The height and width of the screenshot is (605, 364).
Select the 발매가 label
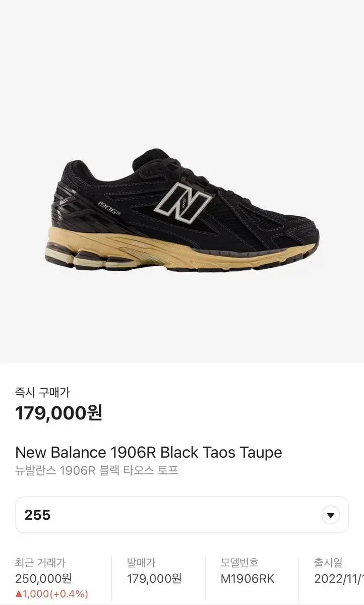pyautogui.click(x=141, y=563)
